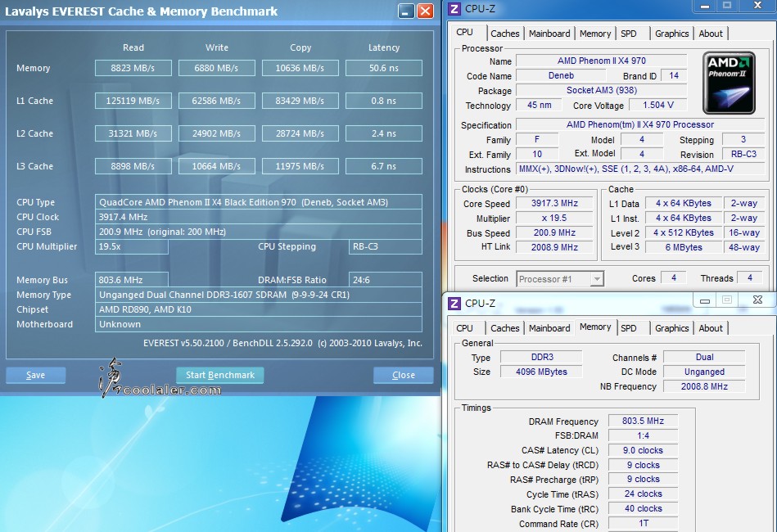Viewport: 777px width, 532px height.
Task: Click L2 Cache Copy value 28724 MB/s
Action: click(x=300, y=133)
